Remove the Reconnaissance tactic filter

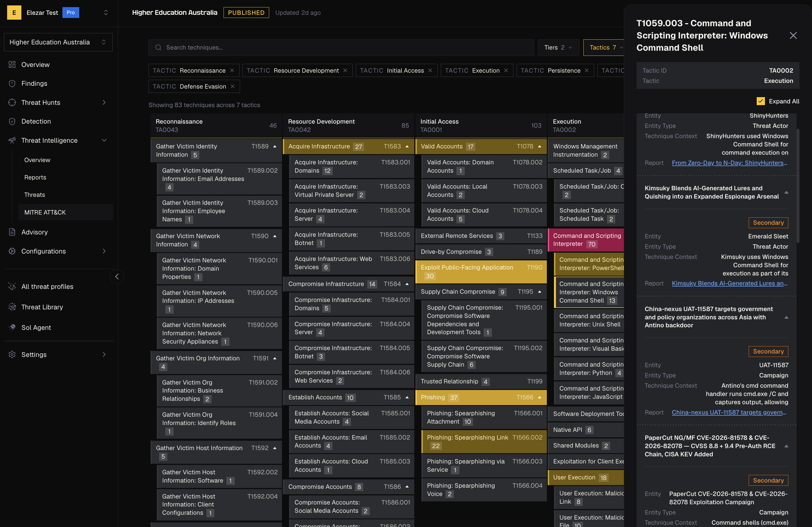(x=232, y=70)
